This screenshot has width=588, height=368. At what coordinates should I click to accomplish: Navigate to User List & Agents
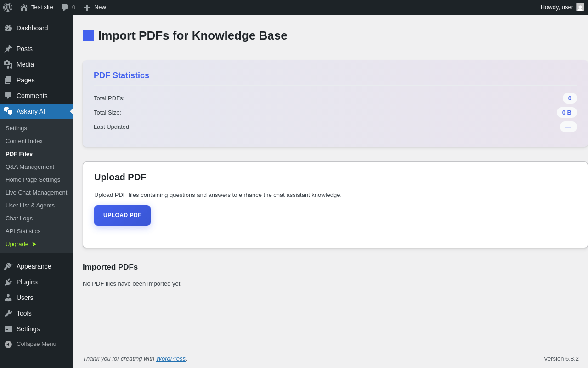(30, 206)
